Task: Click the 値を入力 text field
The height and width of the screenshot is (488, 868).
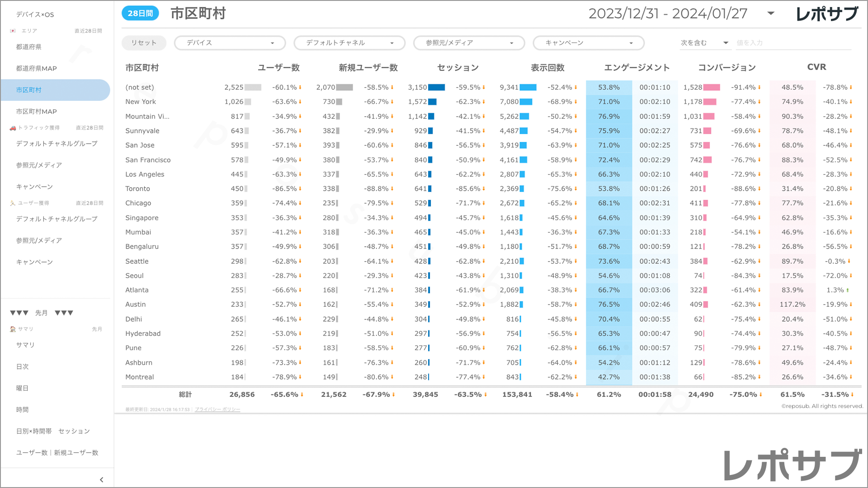Action: click(793, 43)
